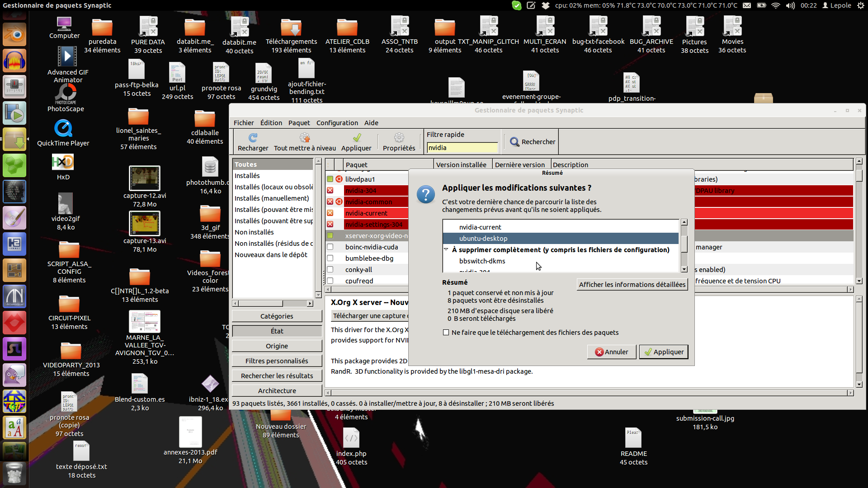Open the QuickTime Player desktop icon
Image resolution: width=868 pixels, height=488 pixels.
(x=63, y=129)
